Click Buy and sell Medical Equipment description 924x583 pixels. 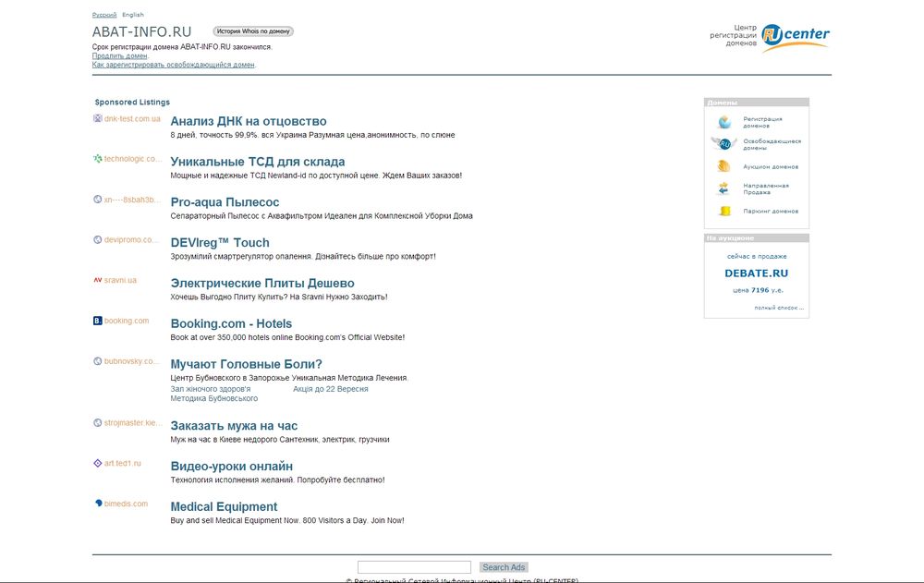[287, 520]
